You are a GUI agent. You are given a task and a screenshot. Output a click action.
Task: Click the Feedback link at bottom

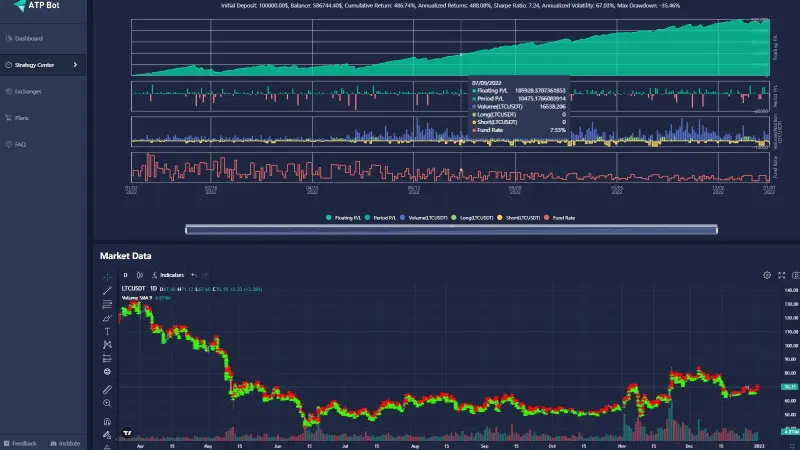pyautogui.click(x=24, y=443)
